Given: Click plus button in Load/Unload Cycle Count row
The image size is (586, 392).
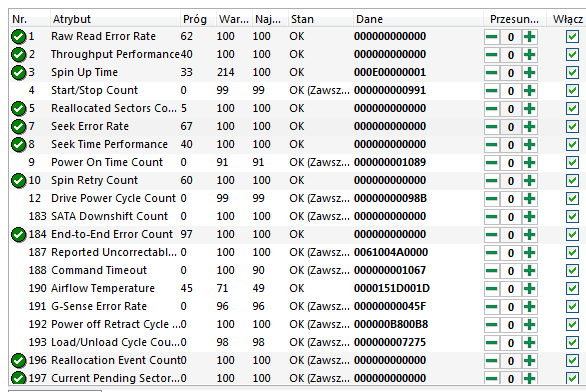Looking at the screenshot, I should (530, 342).
